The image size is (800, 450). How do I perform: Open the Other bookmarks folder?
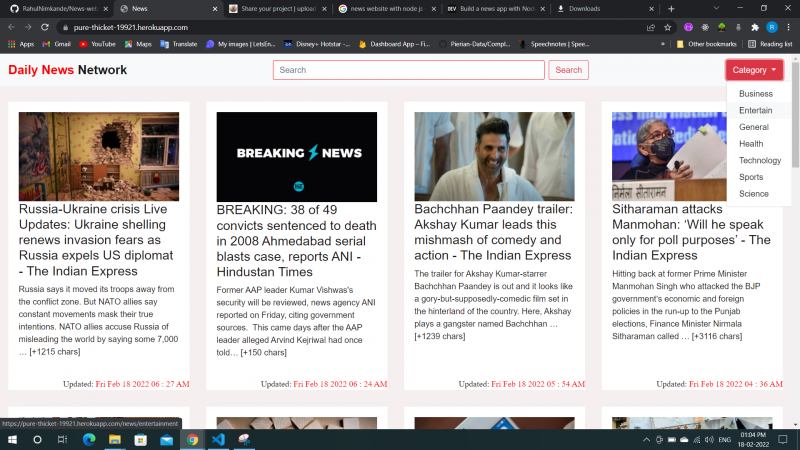click(707, 44)
